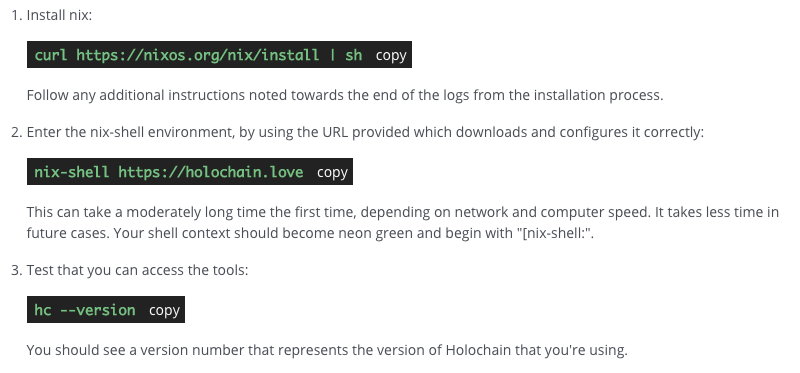Click "Test that you can access the tools:"
The width and height of the screenshot is (800, 373).
tap(137, 270)
